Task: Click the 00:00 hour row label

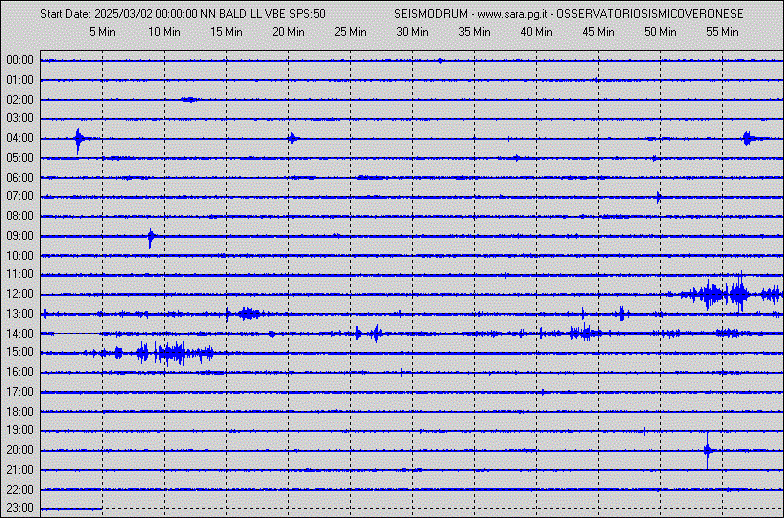Action: [x=20, y=60]
